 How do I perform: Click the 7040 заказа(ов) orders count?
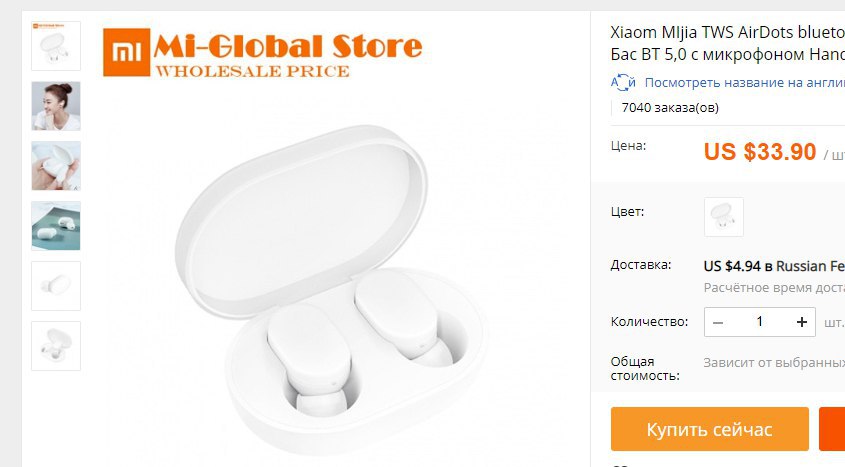click(670, 108)
